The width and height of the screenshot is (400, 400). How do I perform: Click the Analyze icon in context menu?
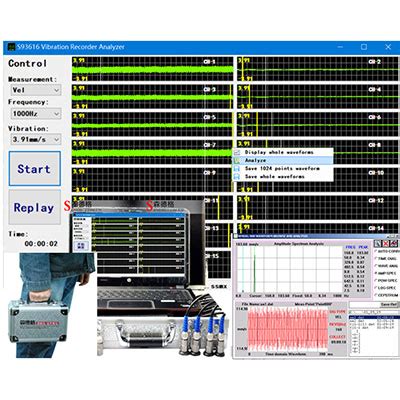point(237,160)
